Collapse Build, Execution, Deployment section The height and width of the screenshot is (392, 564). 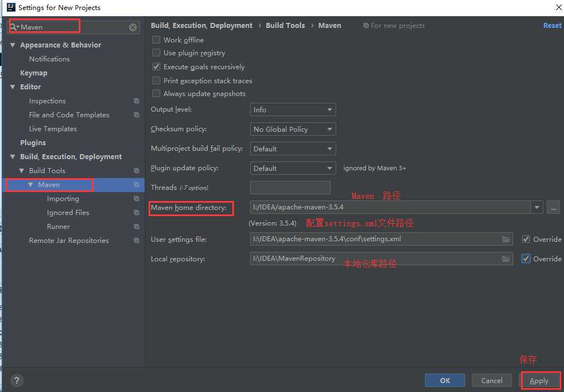pyautogui.click(x=13, y=157)
